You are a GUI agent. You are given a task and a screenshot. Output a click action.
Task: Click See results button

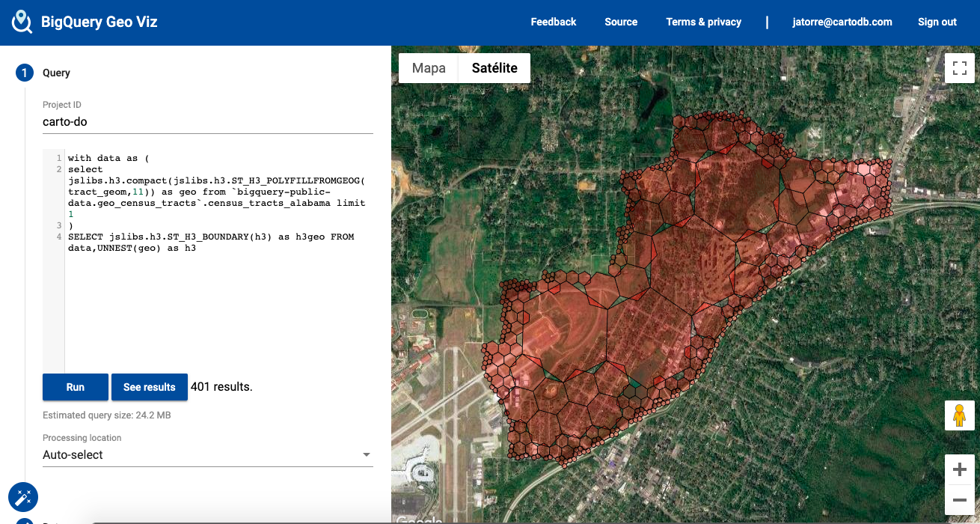tap(150, 387)
